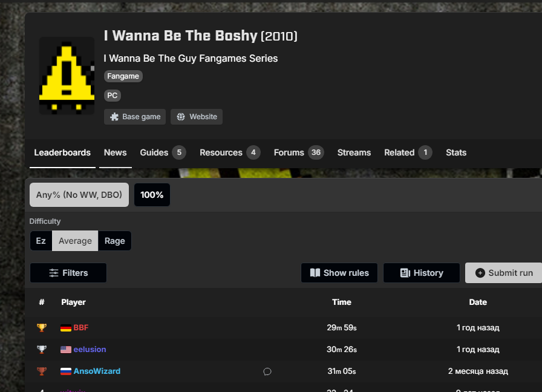Open the Streams tab

pyautogui.click(x=354, y=152)
